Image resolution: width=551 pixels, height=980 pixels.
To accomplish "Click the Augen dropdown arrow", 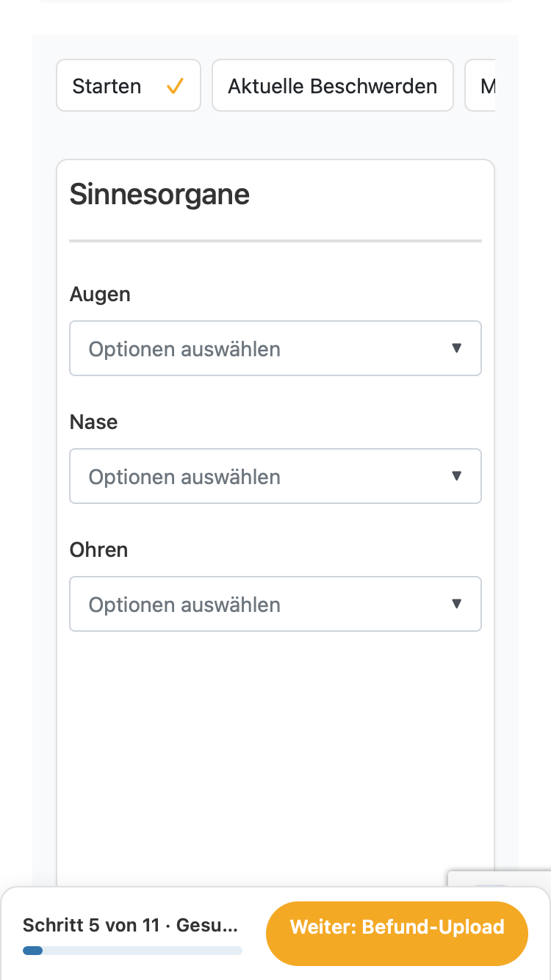I will (x=456, y=348).
